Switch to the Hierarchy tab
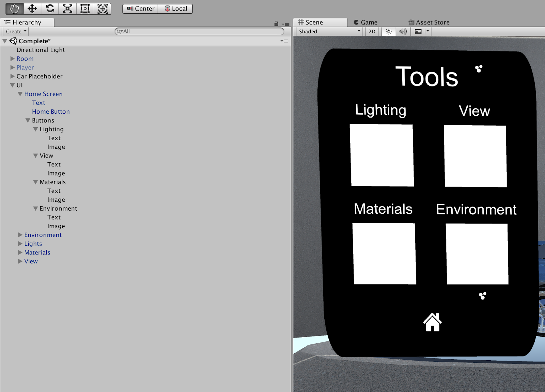Screen dimensions: 545x392 tap(27, 22)
